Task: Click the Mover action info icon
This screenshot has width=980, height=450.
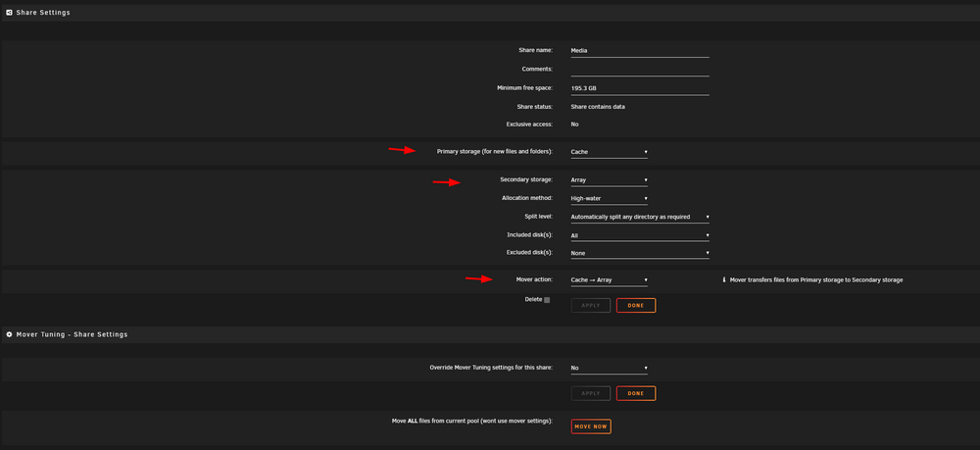Action: pos(724,280)
